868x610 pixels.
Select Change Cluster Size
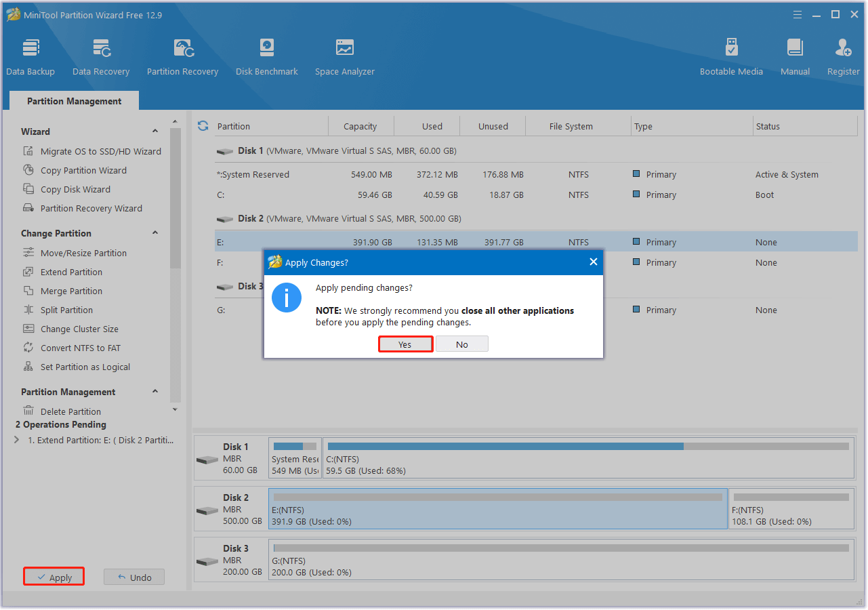(70, 329)
